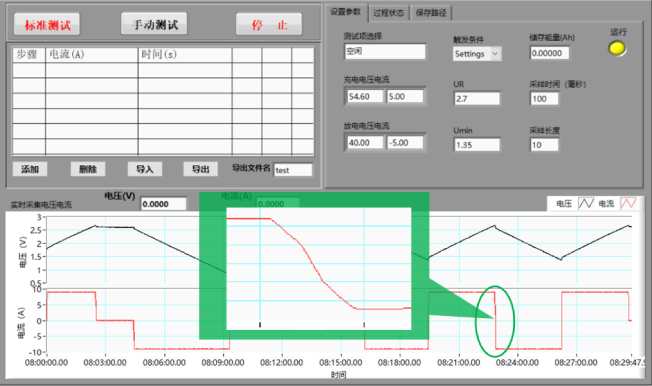
Task: Switch to the 保存路径 tab
Action: [431, 13]
